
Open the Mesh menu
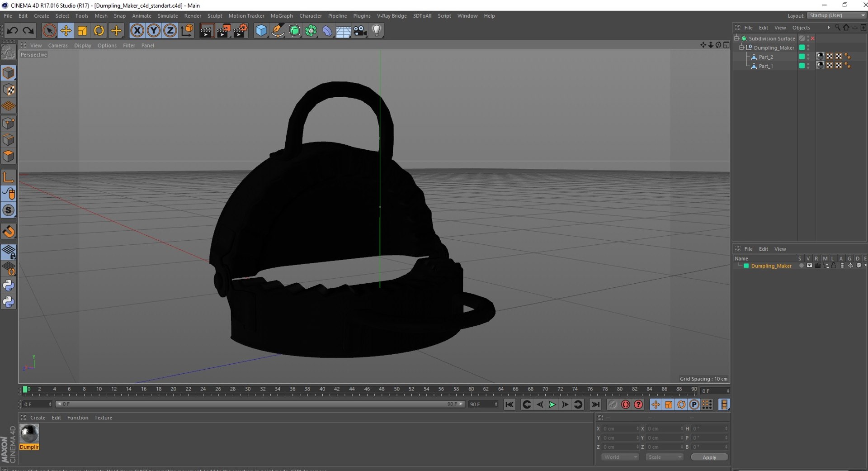(x=101, y=16)
